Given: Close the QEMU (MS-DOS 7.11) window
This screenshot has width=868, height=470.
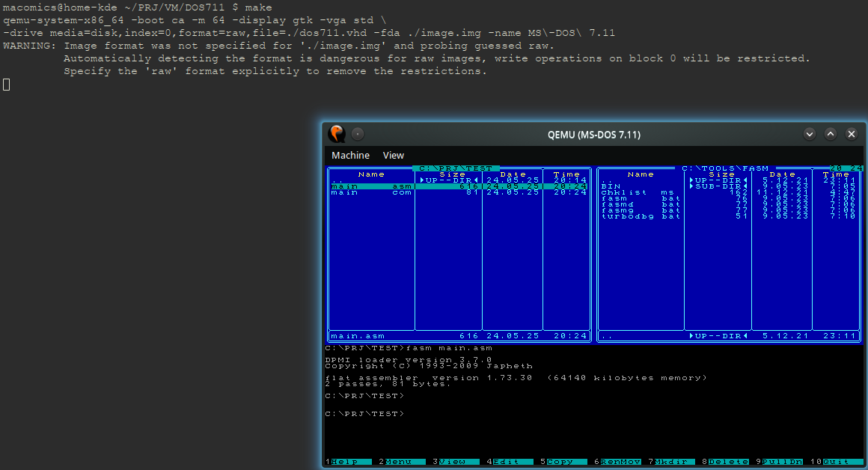Looking at the screenshot, I should (852, 134).
